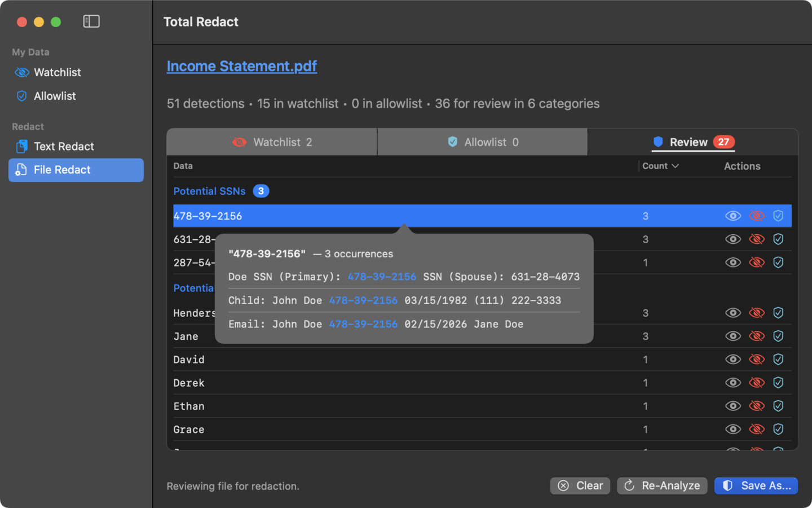Click the Potential SSNs category heading
The height and width of the screenshot is (508, 812).
tap(210, 191)
